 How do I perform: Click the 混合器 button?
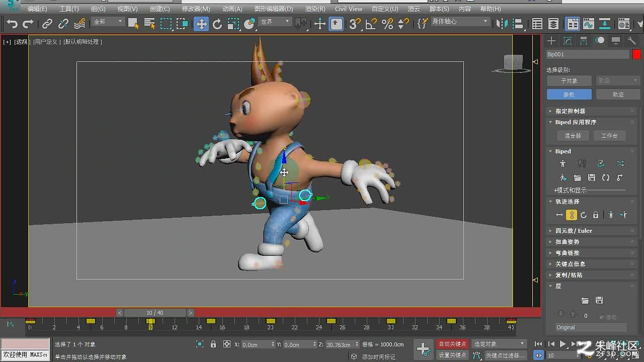pos(573,136)
